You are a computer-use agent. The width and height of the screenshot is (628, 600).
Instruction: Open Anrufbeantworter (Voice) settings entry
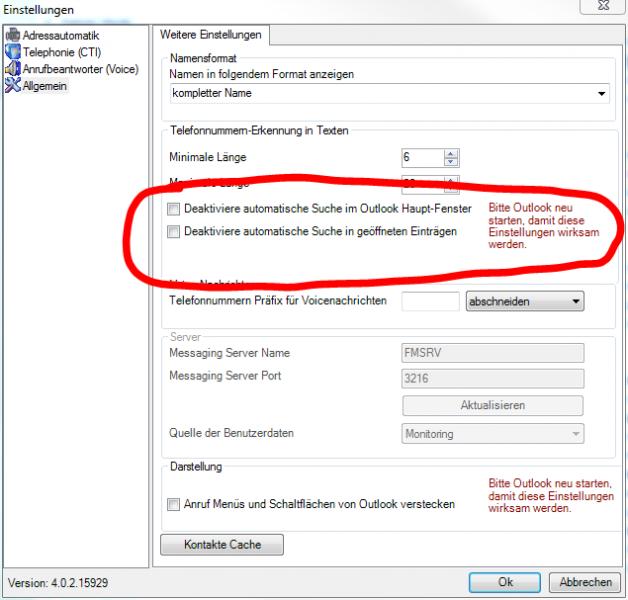pyautogui.click(x=80, y=68)
